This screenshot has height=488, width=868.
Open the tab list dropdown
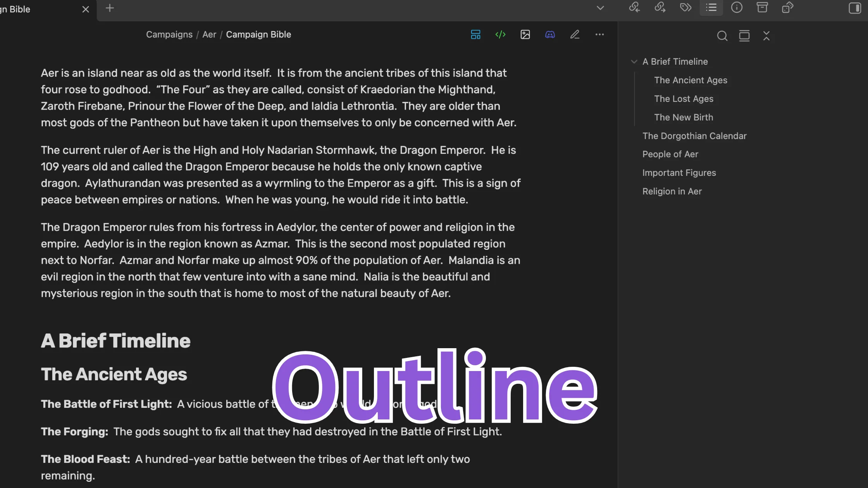click(x=600, y=8)
